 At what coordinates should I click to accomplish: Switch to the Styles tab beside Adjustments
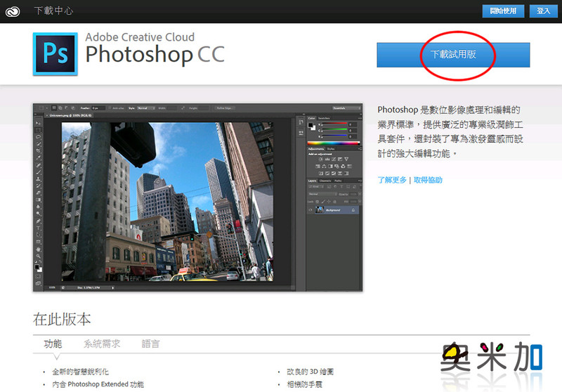331,149
